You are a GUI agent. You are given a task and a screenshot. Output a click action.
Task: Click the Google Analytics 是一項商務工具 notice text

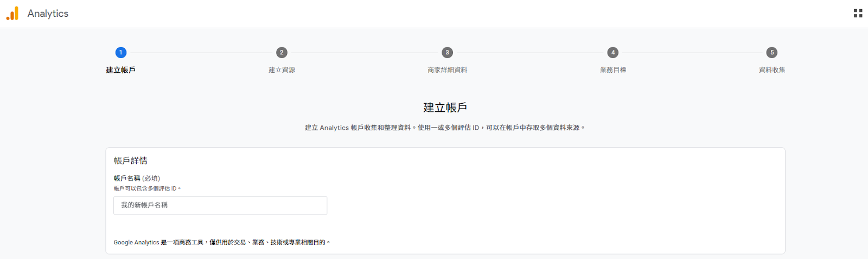click(x=222, y=242)
